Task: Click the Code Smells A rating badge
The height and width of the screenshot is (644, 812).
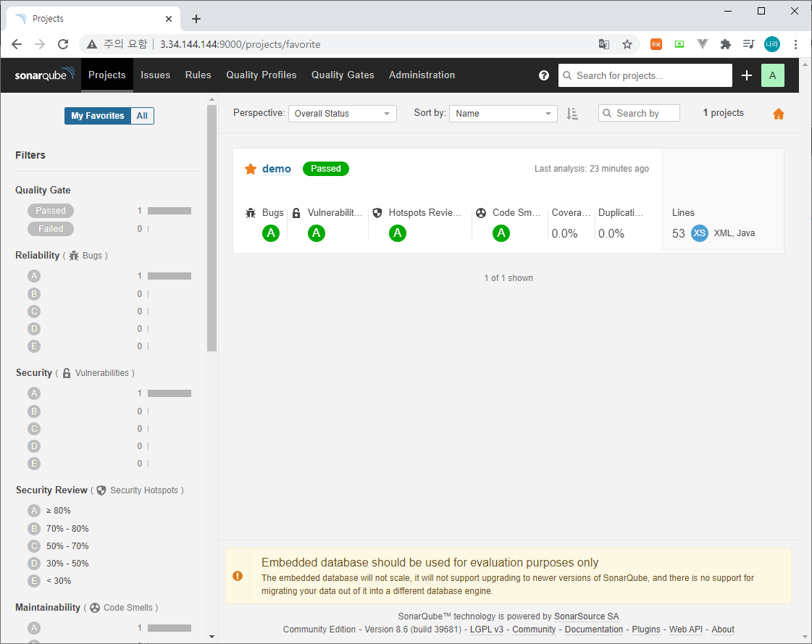Action: (501, 233)
